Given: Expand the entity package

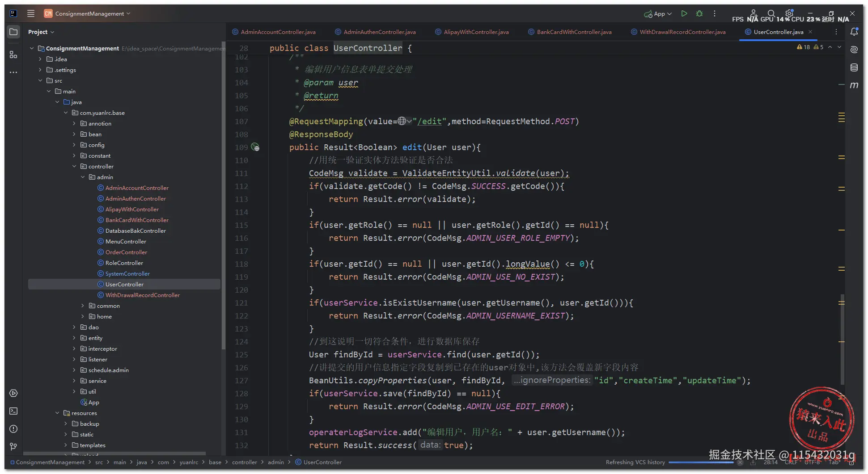Looking at the screenshot, I should pyautogui.click(x=74, y=338).
